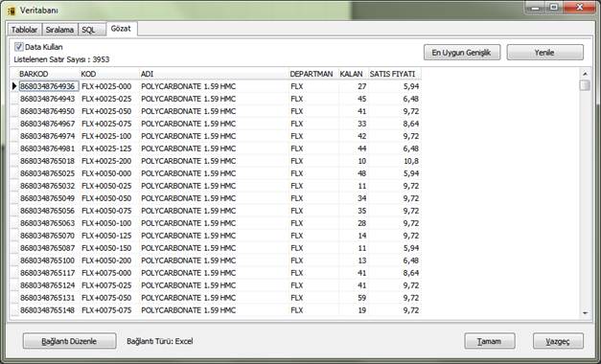Viewport: 601px width, 364px height.
Task: Toggle the Data Kullan checkbox
Action: (18, 47)
